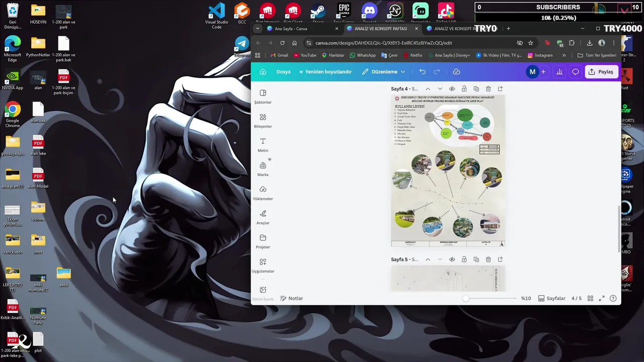Open the comments speech bubble icon

tap(576, 72)
